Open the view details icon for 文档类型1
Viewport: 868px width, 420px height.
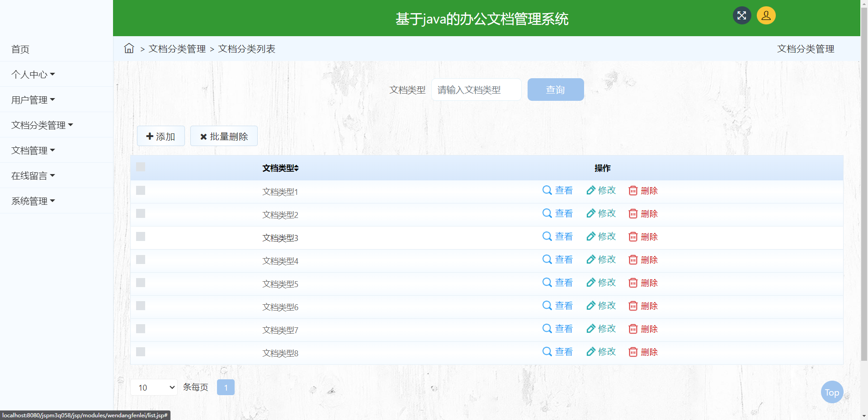tap(546, 190)
